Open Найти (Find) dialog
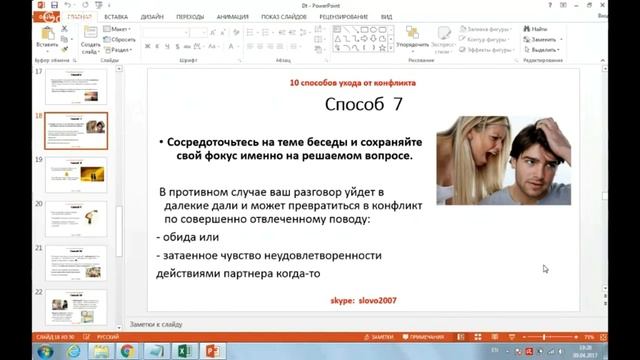 [536, 29]
